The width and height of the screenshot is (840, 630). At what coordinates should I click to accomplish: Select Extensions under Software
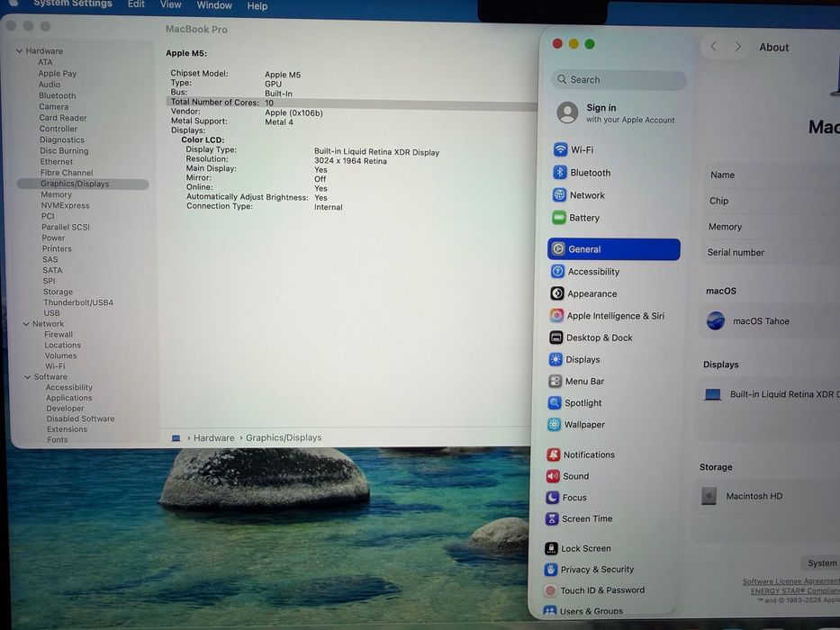[67, 429]
